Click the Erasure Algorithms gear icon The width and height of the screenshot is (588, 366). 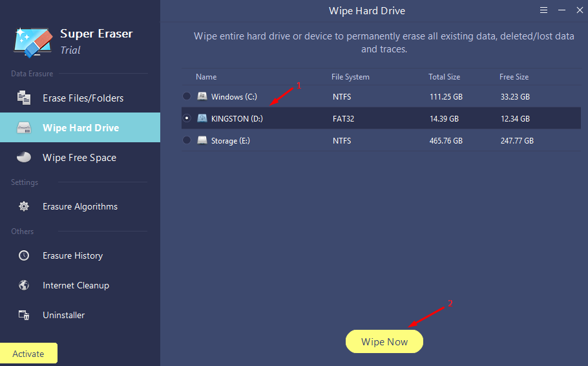[24, 206]
